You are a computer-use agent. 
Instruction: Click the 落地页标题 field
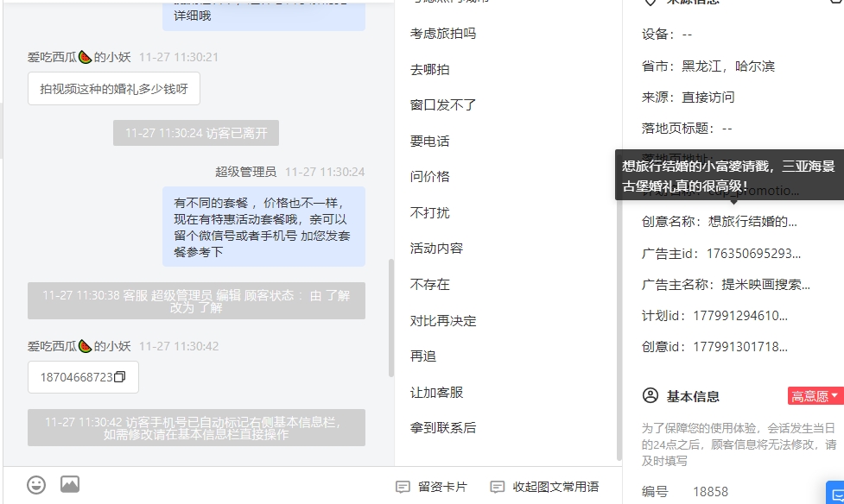pyautogui.click(x=687, y=129)
